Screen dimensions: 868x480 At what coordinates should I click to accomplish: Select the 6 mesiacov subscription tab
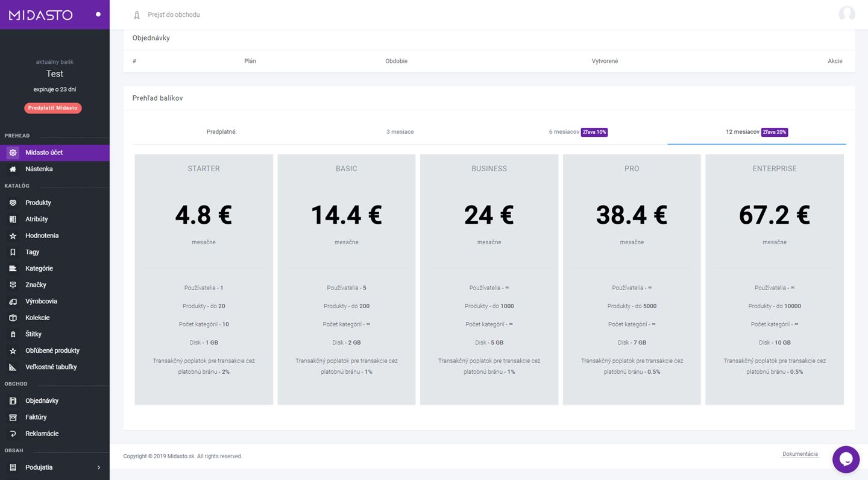[x=577, y=131]
